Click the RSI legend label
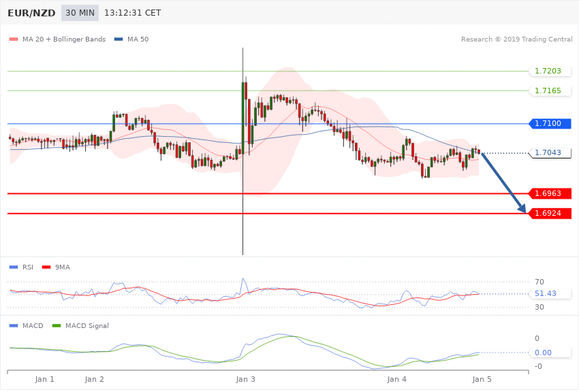 28,267
